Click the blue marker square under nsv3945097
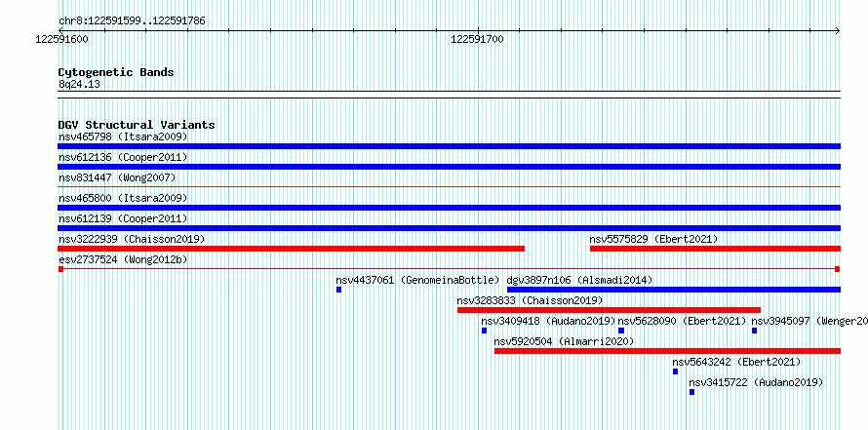 click(x=755, y=331)
